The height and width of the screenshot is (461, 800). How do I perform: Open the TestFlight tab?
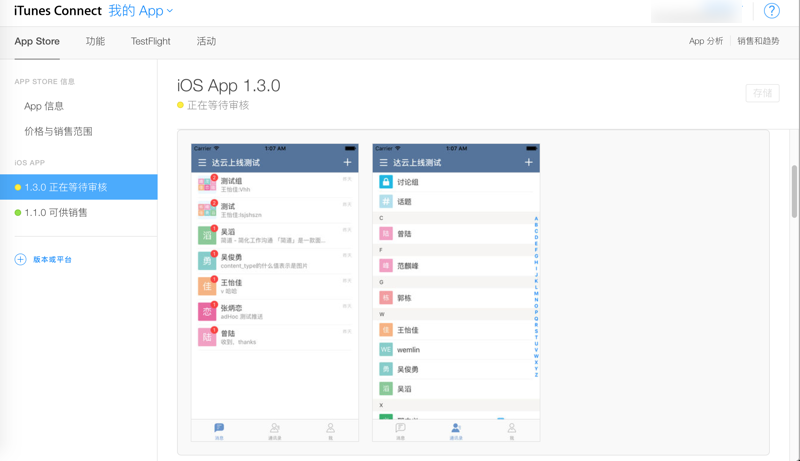coord(151,41)
